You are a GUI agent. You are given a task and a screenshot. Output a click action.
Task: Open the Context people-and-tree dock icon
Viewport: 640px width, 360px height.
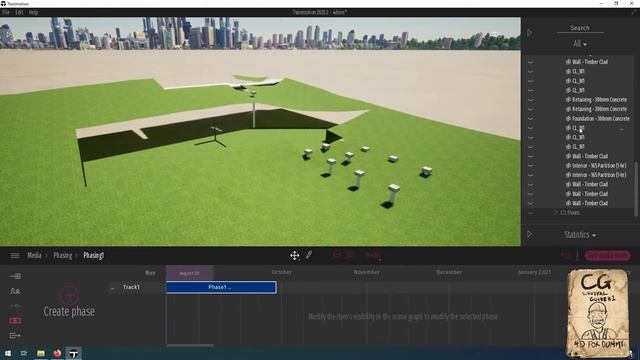click(15, 291)
